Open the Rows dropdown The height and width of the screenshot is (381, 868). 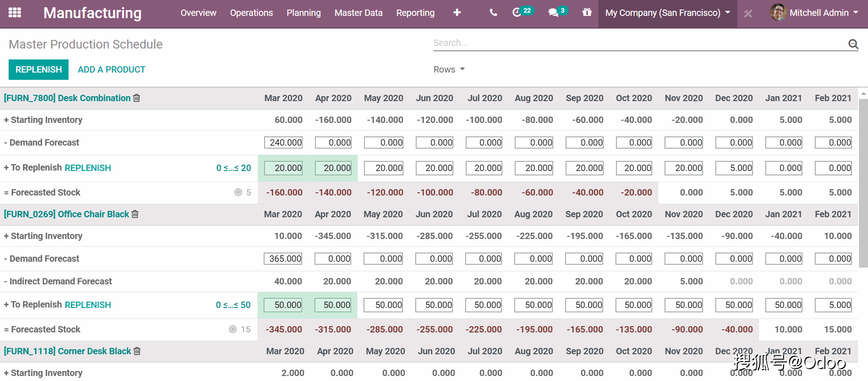click(449, 69)
